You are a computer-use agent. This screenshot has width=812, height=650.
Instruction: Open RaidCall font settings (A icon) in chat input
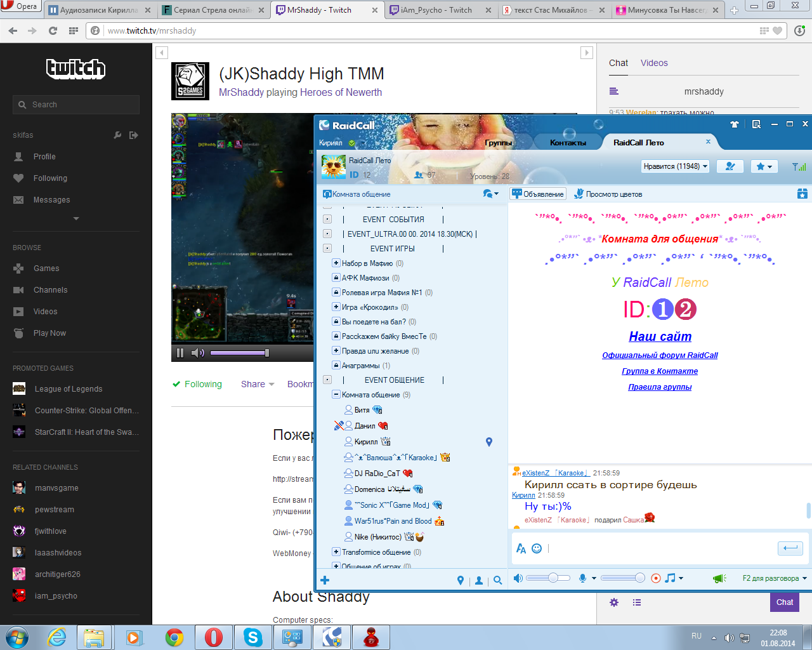click(x=521, y=548)
